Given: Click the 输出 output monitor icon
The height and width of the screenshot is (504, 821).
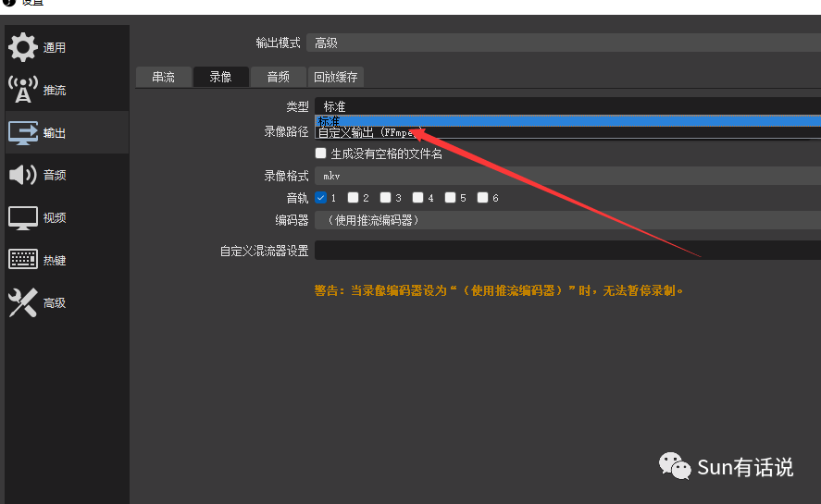Looking at the screenshot, I should click(23, 132).
